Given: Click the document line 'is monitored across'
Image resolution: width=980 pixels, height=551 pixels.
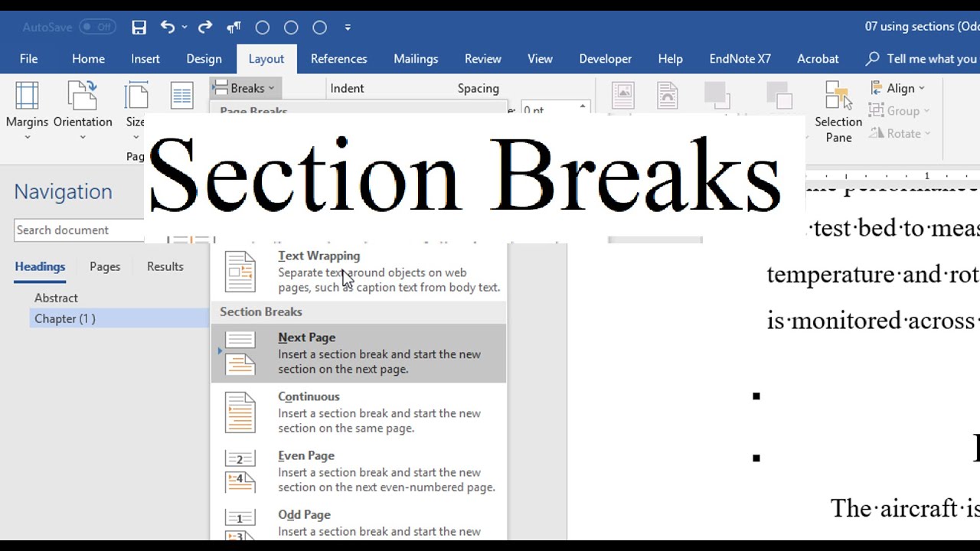Looking at the screenshot, I should pyautogui.click(x=873, y=321).
